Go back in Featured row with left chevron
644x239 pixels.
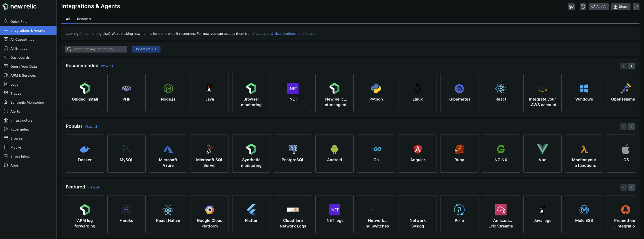pos(623,187)
